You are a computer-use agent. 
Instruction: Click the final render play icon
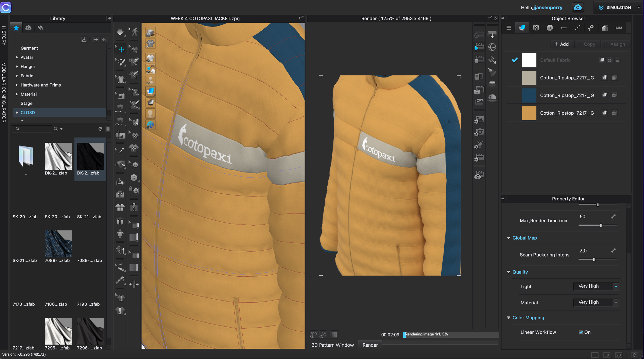pyautogui.click(x=479, y=47)
